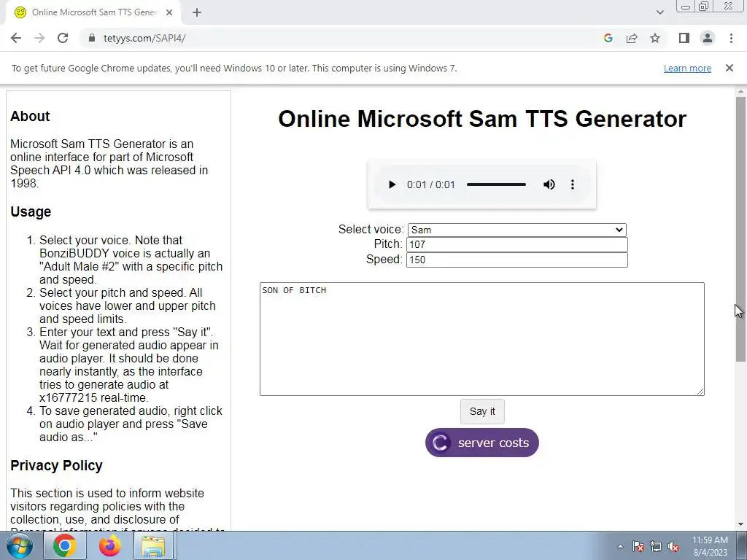
Task: Play the generated audio
Action: 392,184
